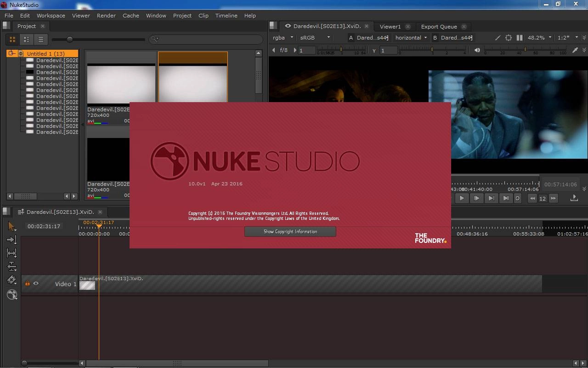
Task: Open the Render menu
Action: coord(106,15)
